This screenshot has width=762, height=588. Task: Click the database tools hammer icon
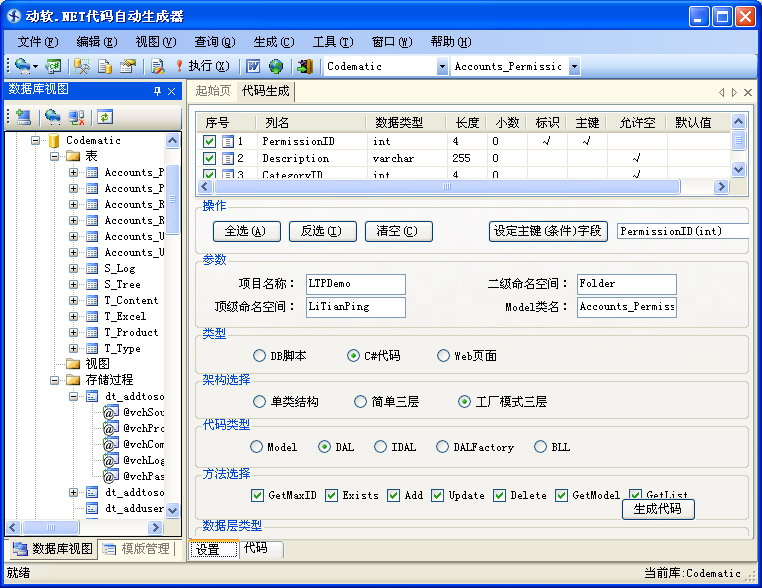point(82,66)
